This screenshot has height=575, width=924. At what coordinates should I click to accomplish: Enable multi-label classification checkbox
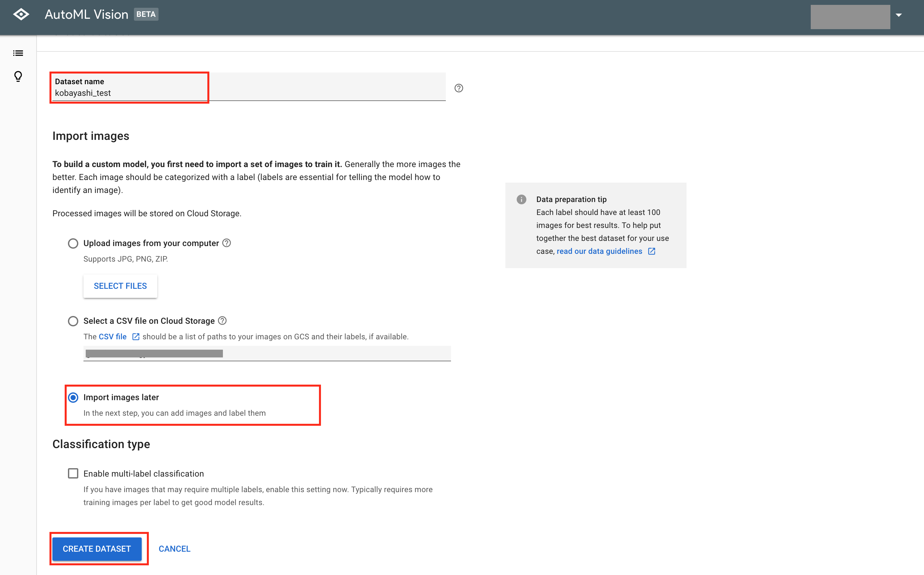pos(73,473)
